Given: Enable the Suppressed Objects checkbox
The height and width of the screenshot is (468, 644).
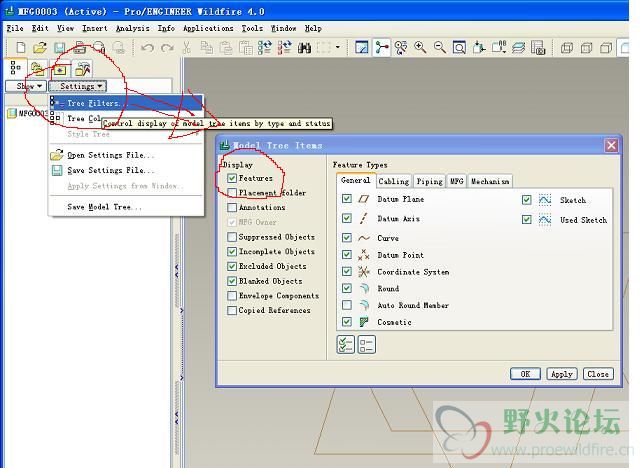Looking at the screenshot, I should (x=232, y=237).
